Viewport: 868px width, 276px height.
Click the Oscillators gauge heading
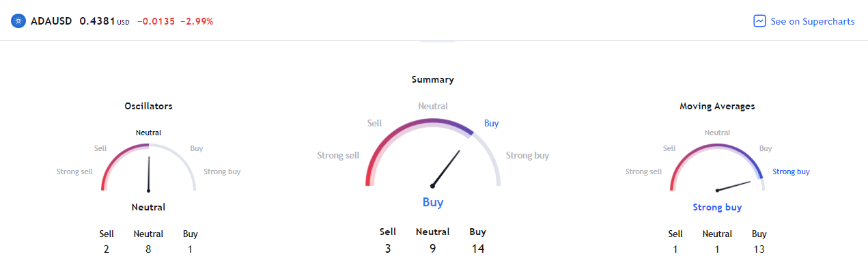tap(148, 106)
